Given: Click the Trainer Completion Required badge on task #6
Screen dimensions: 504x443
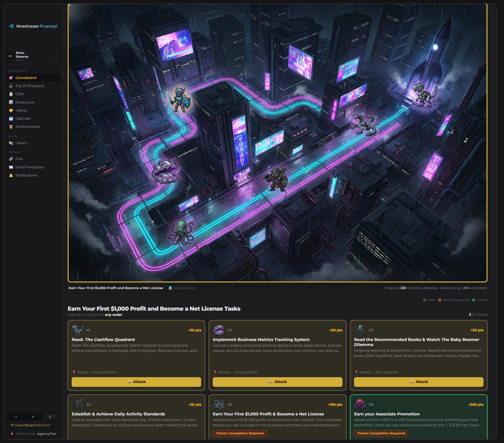Looking at the screenshot, I should (x=381, y=433).
